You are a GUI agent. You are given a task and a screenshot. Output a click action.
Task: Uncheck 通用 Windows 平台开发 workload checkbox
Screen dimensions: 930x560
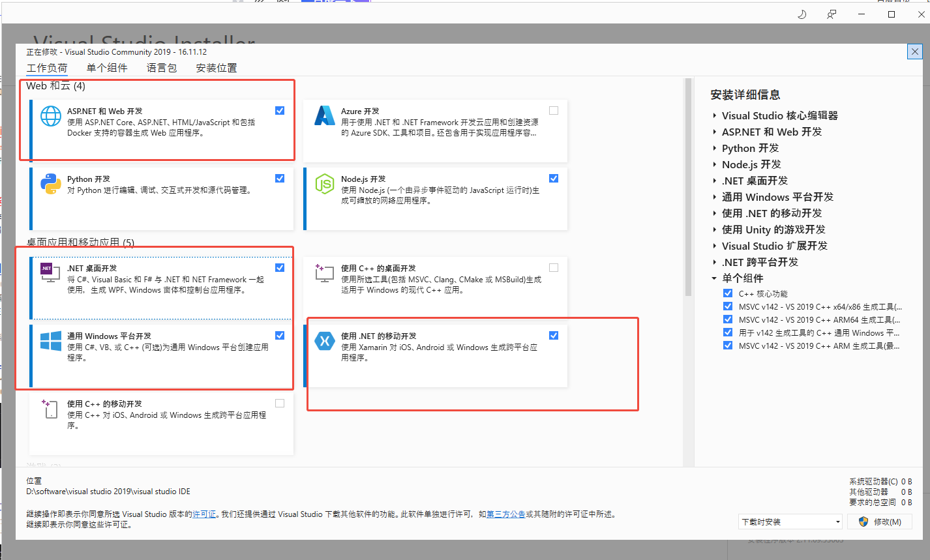point(280,335)
